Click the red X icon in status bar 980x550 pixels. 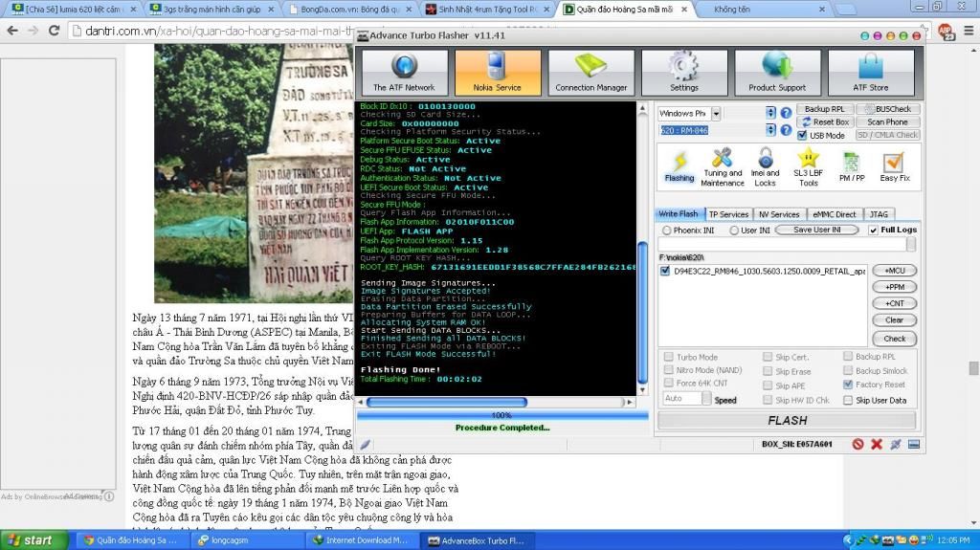pos(877,444)
